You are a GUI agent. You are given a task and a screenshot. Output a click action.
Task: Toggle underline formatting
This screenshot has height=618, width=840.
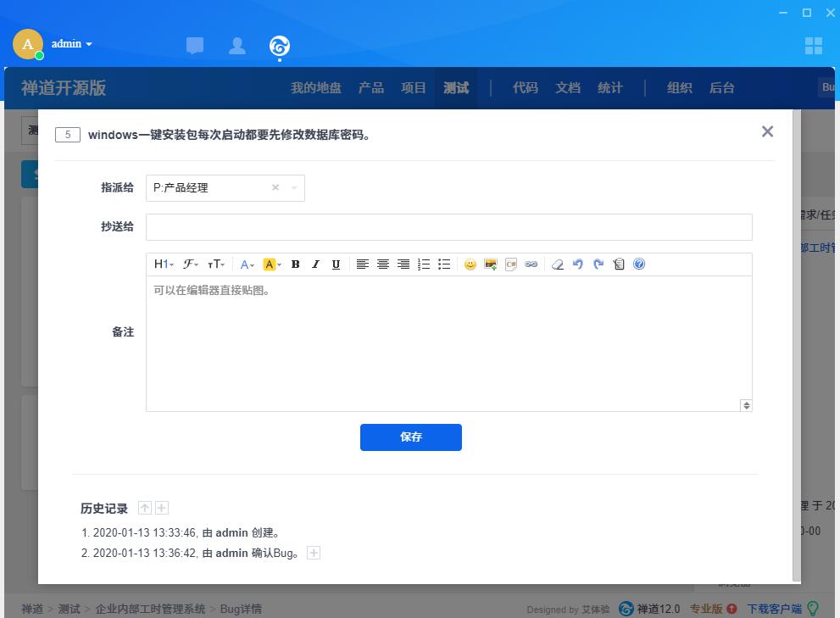(336, 264)
